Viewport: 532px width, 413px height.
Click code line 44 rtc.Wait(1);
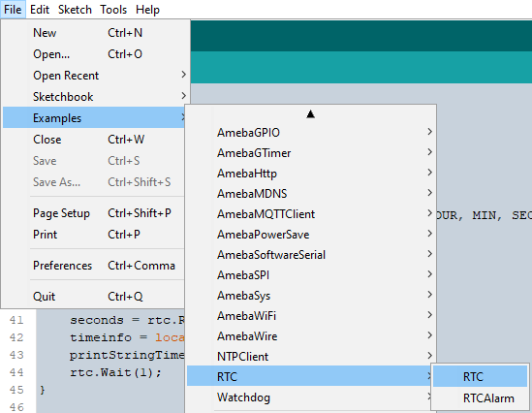coord(115,372)
